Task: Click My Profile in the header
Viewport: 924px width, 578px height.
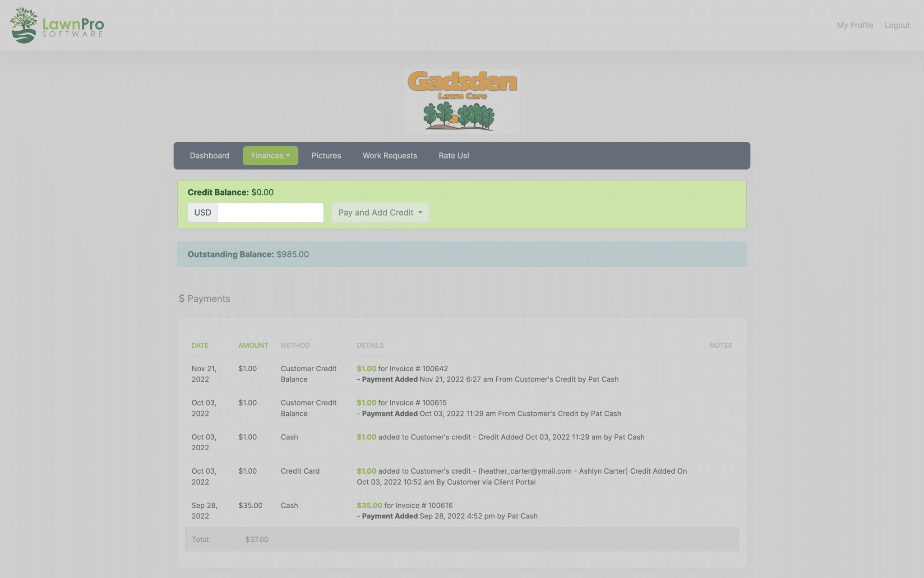Action: [854, 25]
